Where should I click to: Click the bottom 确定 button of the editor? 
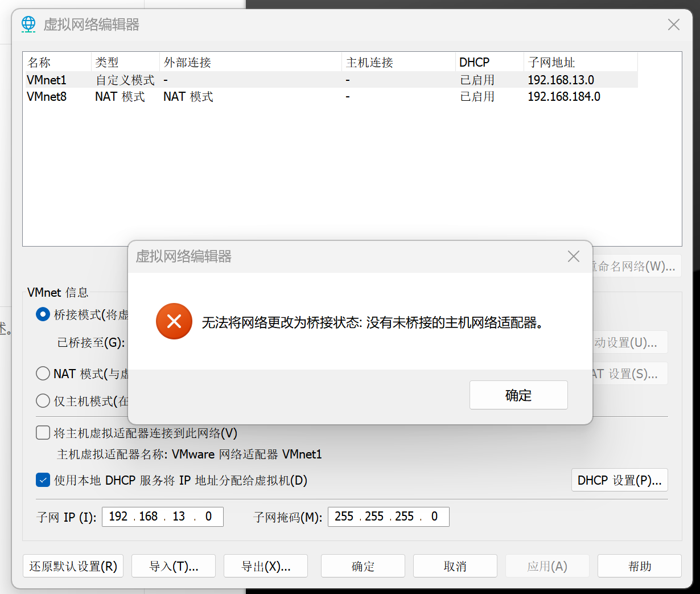coord(363,566)
